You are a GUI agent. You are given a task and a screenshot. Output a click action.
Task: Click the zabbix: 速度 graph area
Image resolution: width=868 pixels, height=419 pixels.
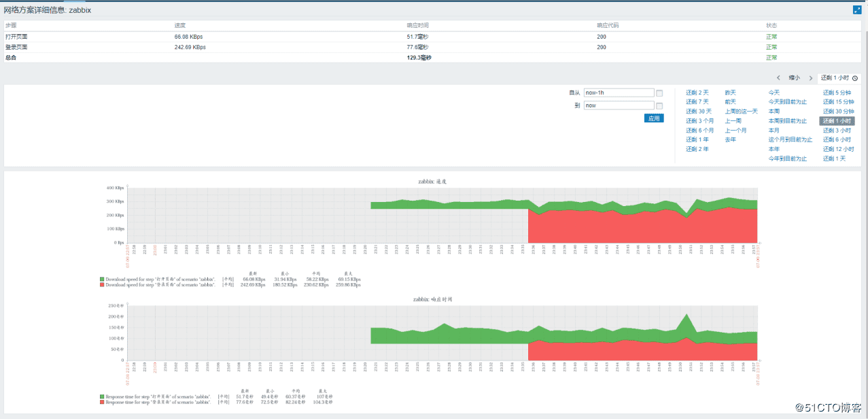click(442, 214)
